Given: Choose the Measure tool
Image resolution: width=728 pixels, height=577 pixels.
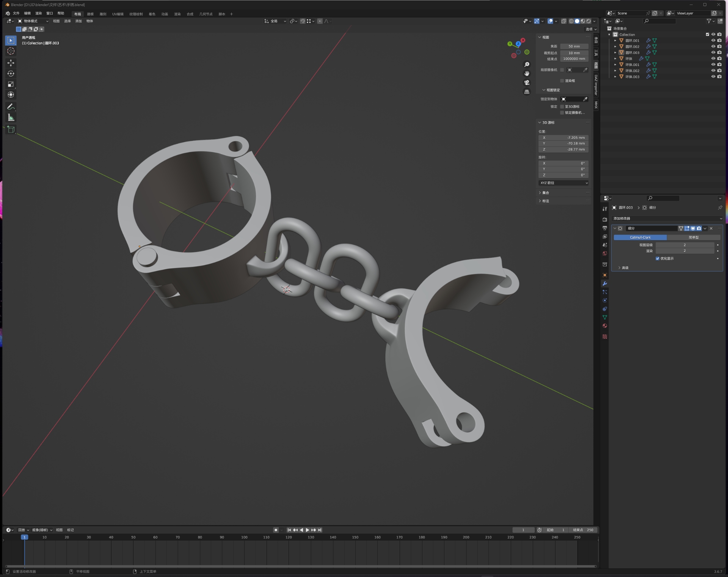Looking at the screenshot, I should (11, 118).
